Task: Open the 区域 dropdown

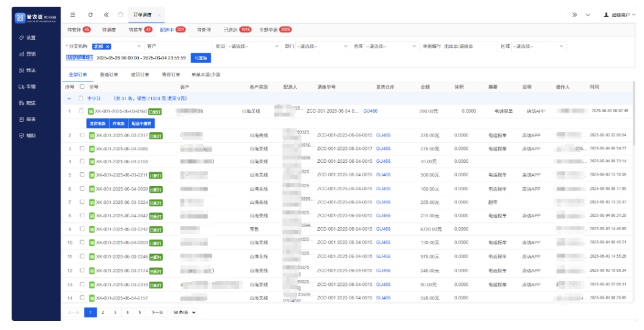Action: [539, 47]
